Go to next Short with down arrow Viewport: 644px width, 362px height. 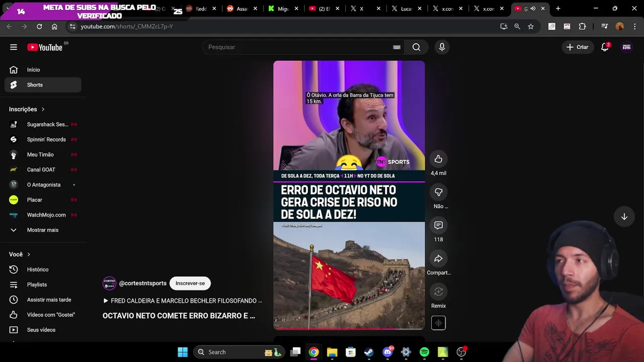(x=624, y=217)
